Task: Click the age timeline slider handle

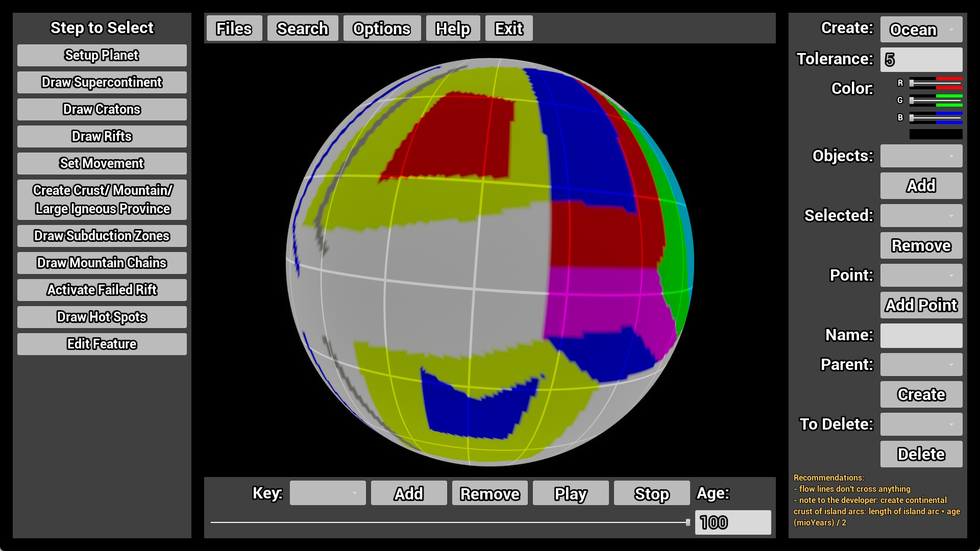Action: (x=688, y=522)
